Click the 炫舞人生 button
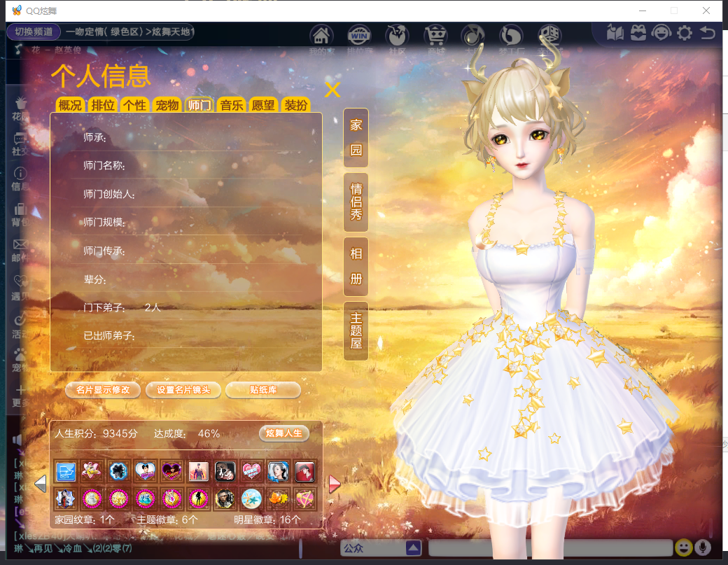Screen dimensions: 728x565 click(283, 433)
